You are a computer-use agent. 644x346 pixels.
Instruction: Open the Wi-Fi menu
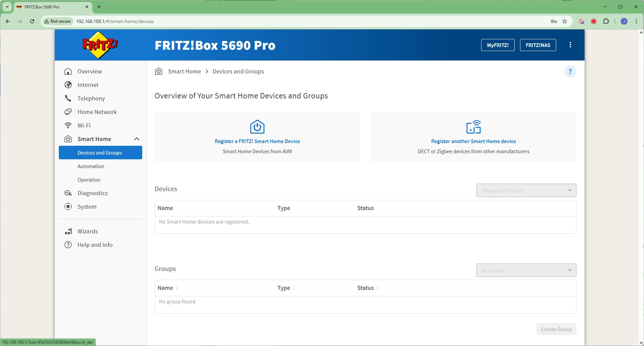point(84,125)
